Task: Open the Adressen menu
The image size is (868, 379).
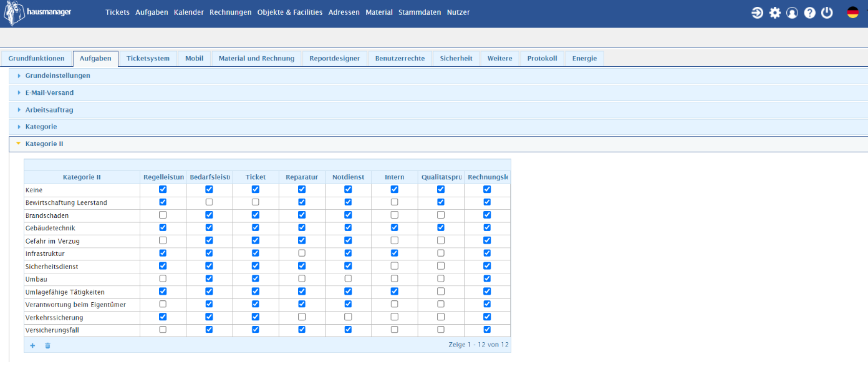Action: 344,12
